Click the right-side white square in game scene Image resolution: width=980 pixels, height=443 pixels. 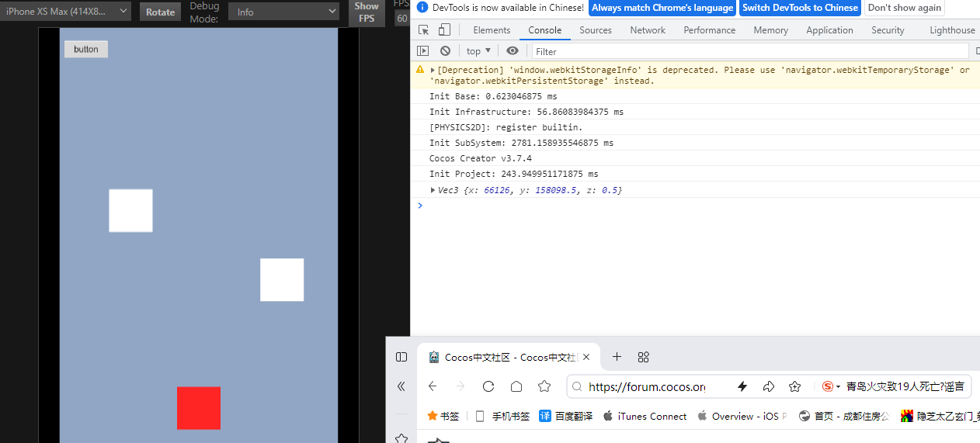282,280
